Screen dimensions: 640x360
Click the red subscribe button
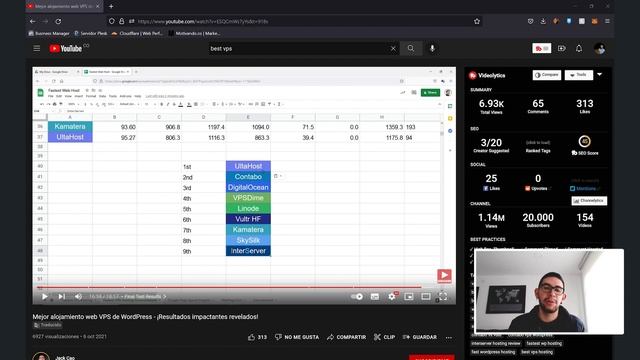[431, 357]
